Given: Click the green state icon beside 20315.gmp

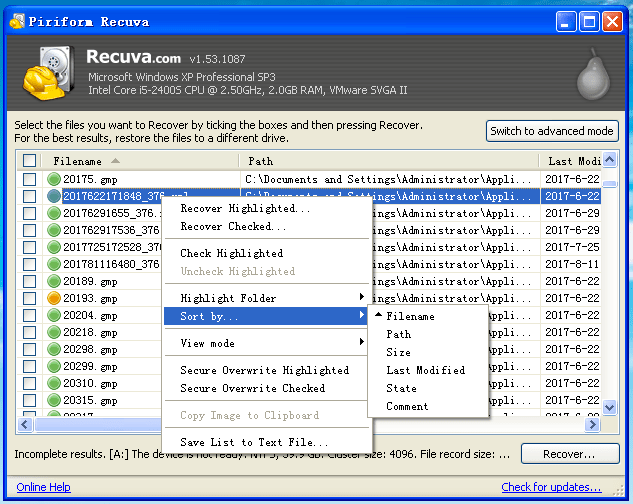Looking at the screenshot, I should 54,400.
